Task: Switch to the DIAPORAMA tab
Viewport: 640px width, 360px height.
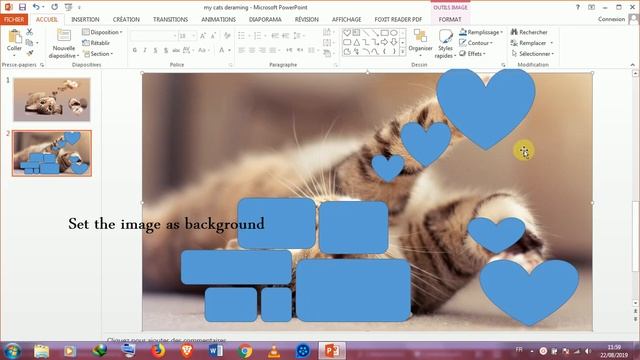Action: [x=265, y=19]
